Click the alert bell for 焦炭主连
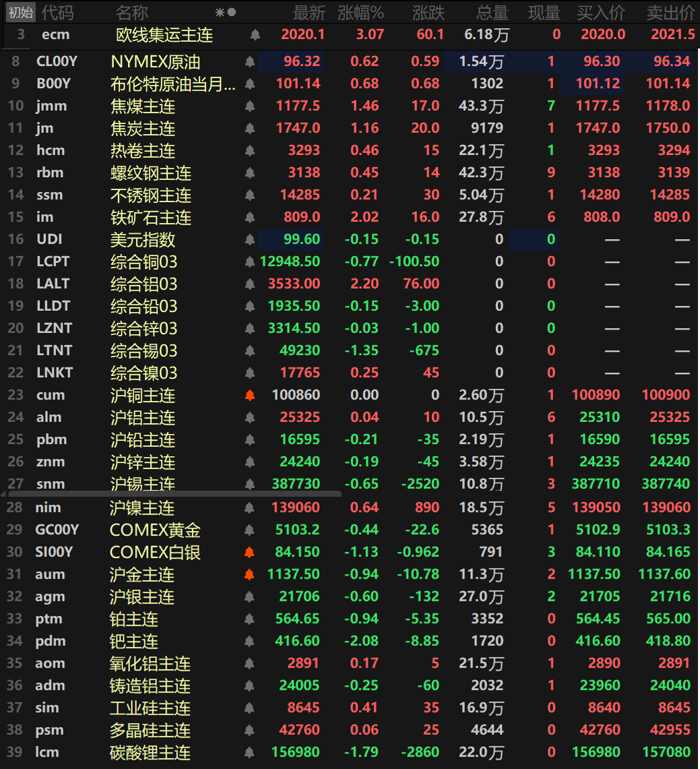Viewport: 700px width, 769px height. pyautogui.click(x=250, y=128)
